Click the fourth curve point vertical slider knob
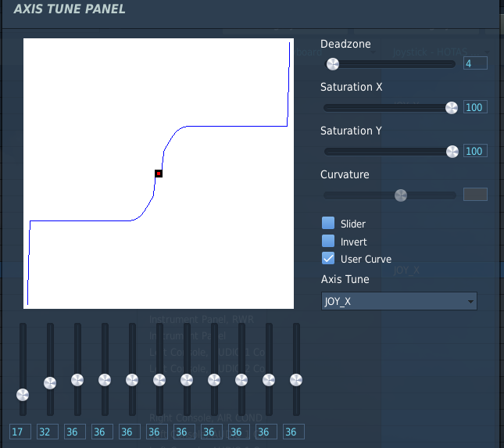The height and width of the screenshot is (448, 504). [x=105, y=380]
